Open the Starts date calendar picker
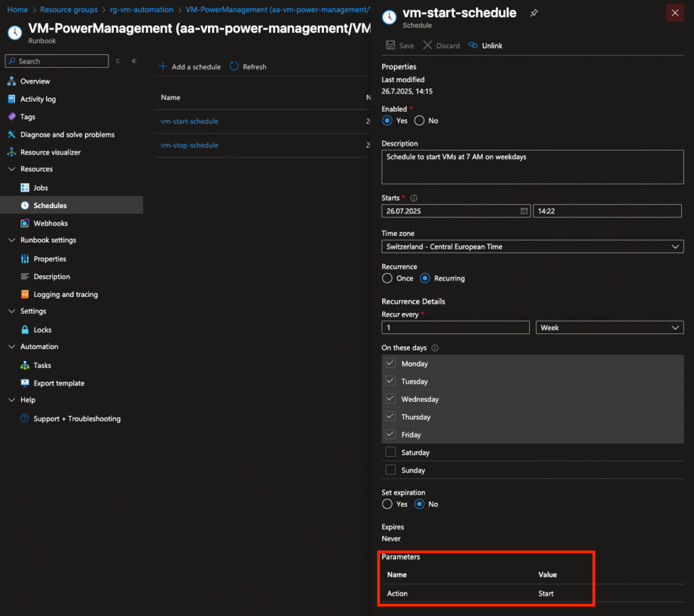The image size is (694, 616). coord(524,211)
